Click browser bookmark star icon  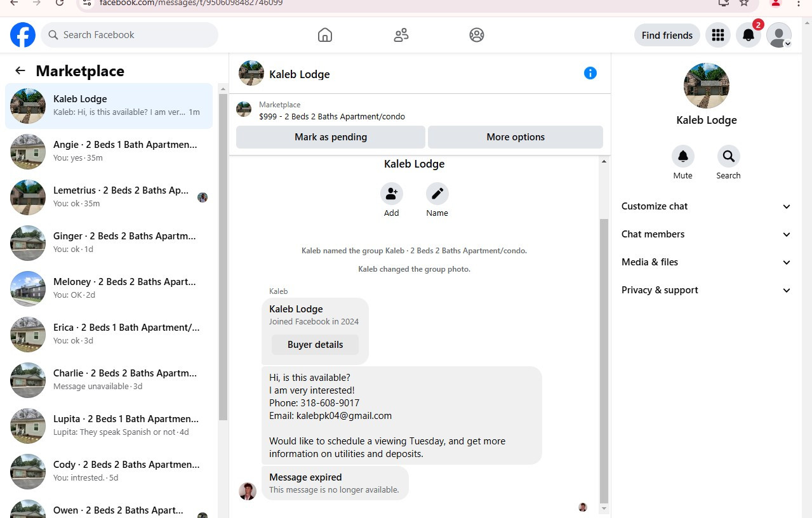(x=744, y=3)
